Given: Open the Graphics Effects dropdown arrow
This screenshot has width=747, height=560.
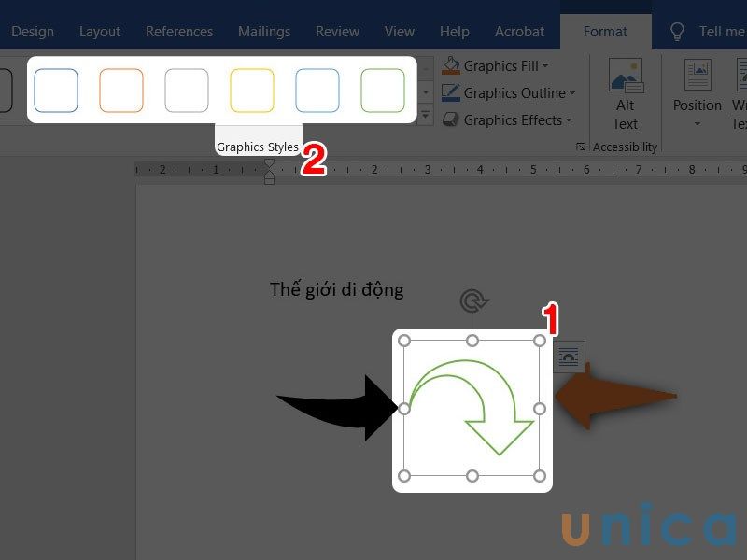Looking at the screenshot, I should (569, 120).
